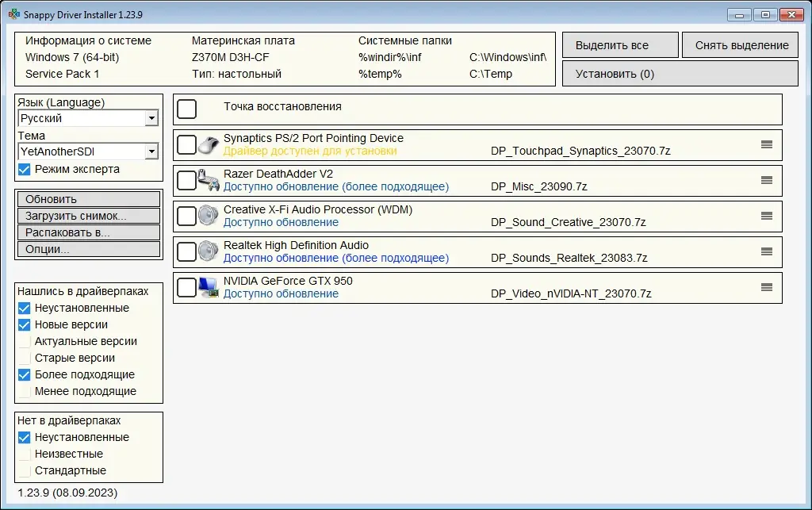Click the Доступно обновление status under NVIDIA GeForce
The width and height of the screenshot is (812, 510).
281,293
